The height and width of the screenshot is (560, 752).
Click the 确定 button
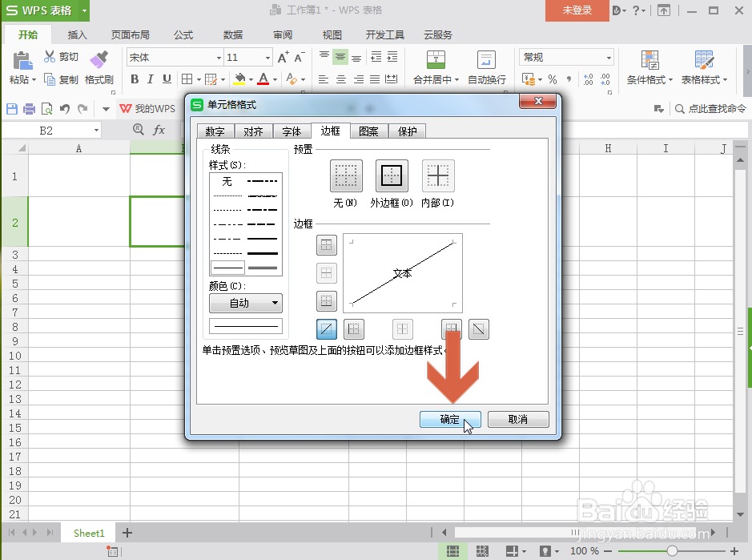pyautogui.click(x=450, y=420)
